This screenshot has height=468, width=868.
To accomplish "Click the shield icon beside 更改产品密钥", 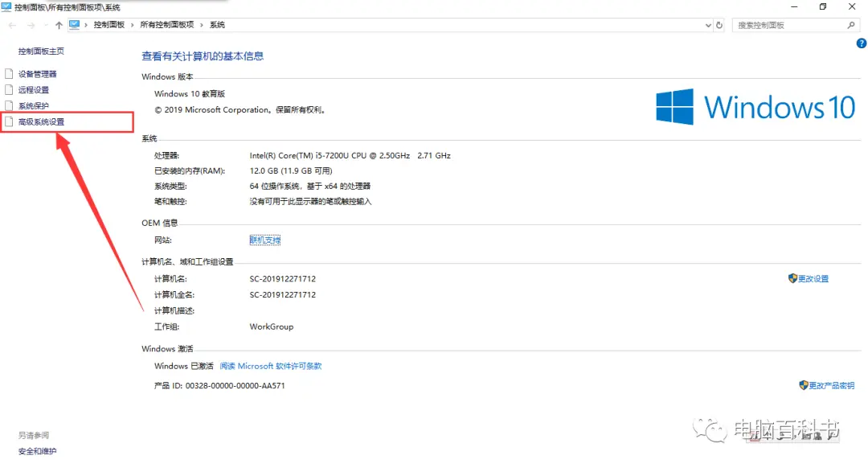I will pos(804,385).
